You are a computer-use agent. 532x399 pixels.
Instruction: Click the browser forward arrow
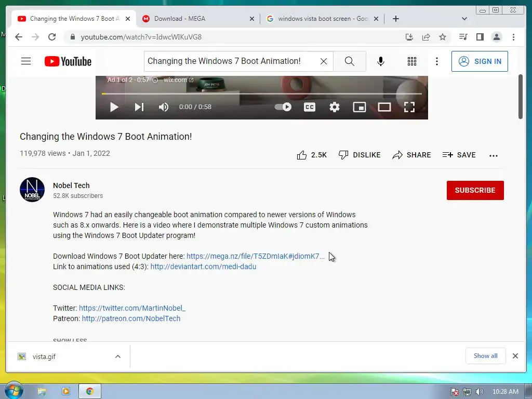(35, 37)
